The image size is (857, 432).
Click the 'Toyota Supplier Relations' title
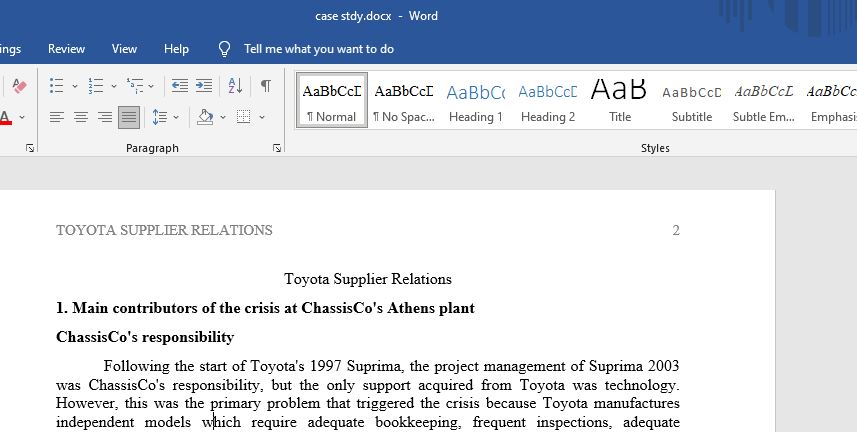click(x=368, y=279)
